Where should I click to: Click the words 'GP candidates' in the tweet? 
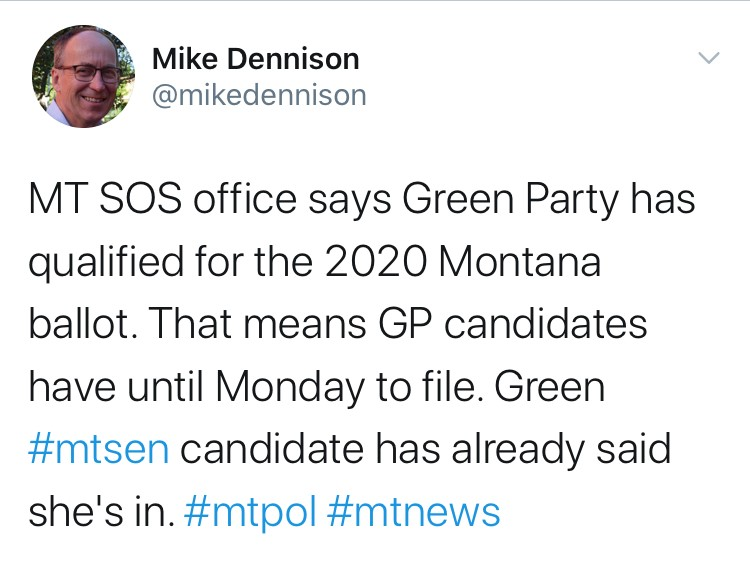point(513,324)
